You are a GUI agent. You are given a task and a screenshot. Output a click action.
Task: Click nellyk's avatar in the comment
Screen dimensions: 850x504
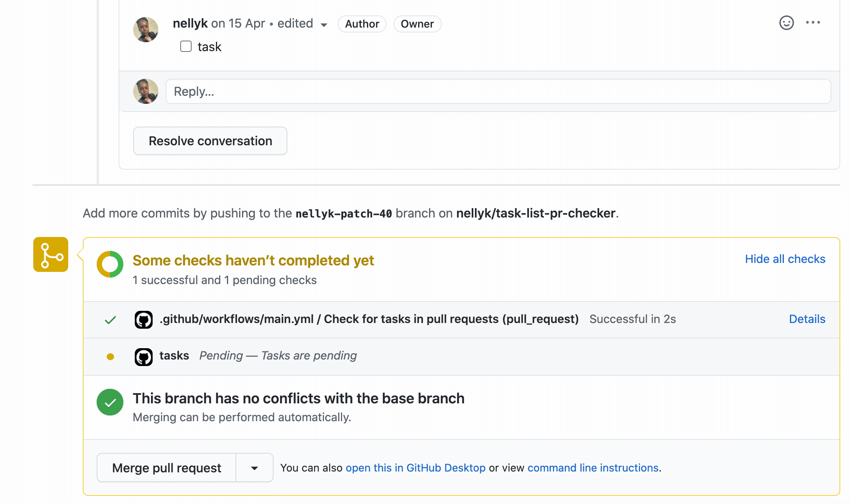[x=146, y=30]
